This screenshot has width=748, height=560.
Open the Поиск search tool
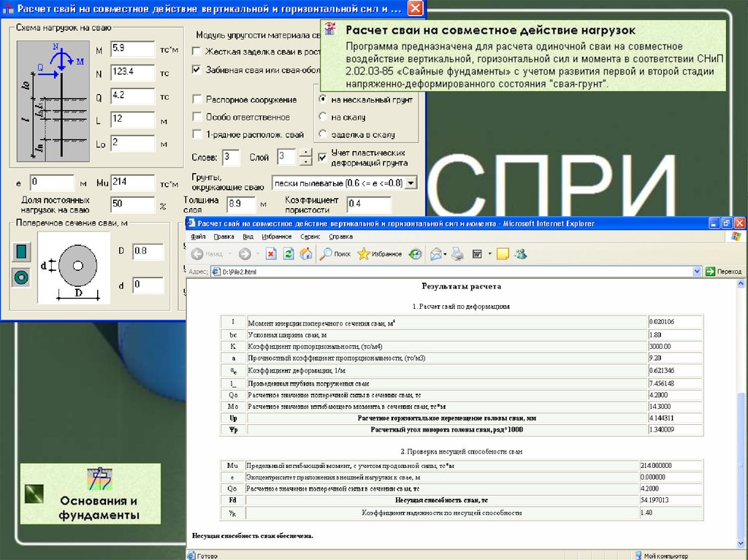(x=335, y=254)
